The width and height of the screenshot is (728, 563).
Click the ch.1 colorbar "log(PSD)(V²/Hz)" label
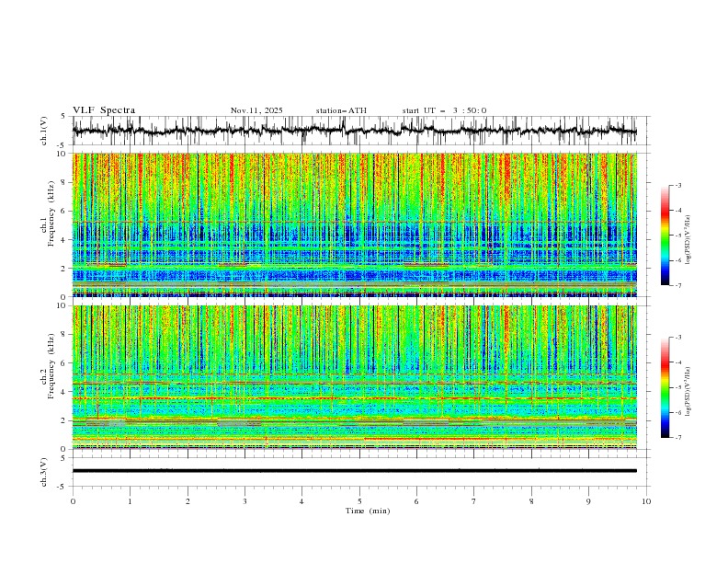[x=688, y=240]
